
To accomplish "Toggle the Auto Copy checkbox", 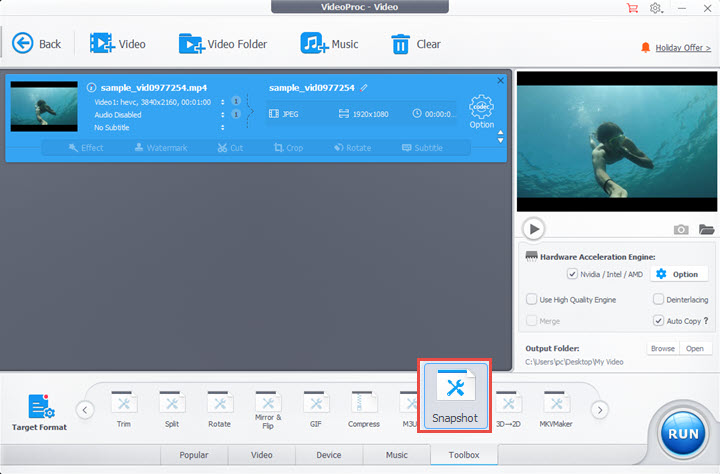I will [658, 321].
